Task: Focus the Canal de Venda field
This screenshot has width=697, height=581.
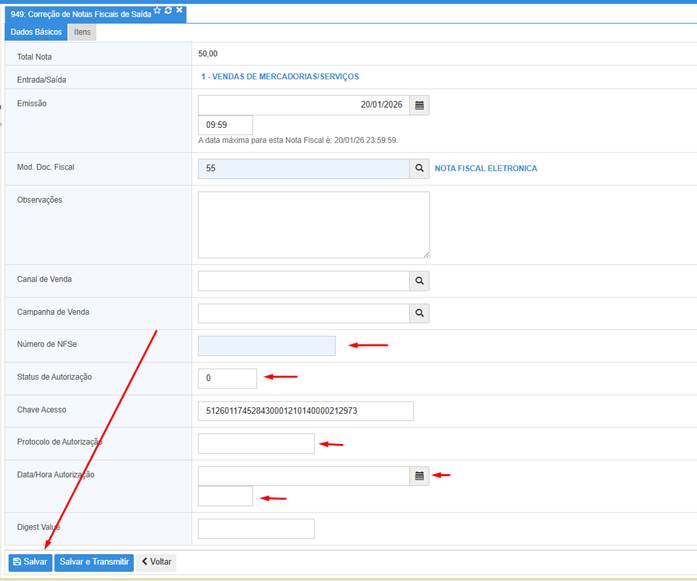Action: (x=304, y=281)
